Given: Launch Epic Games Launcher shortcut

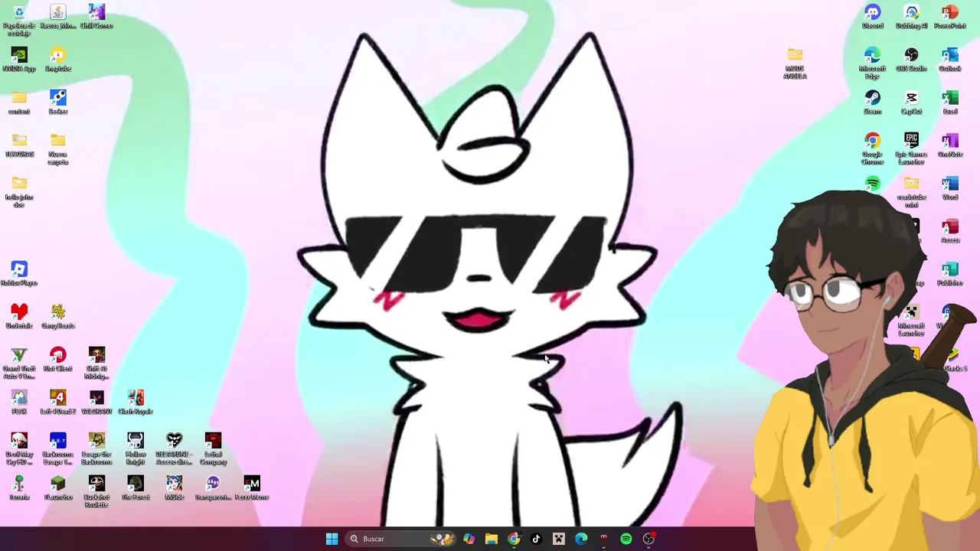Looking at the screenshot, I should [911, 148].
